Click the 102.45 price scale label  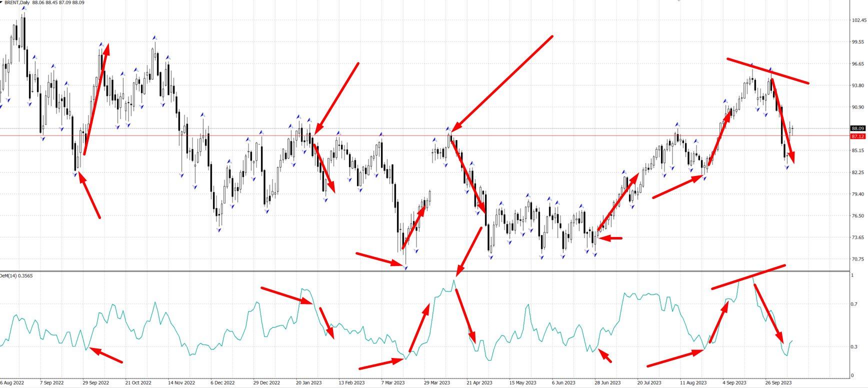(x=858, y=20)
